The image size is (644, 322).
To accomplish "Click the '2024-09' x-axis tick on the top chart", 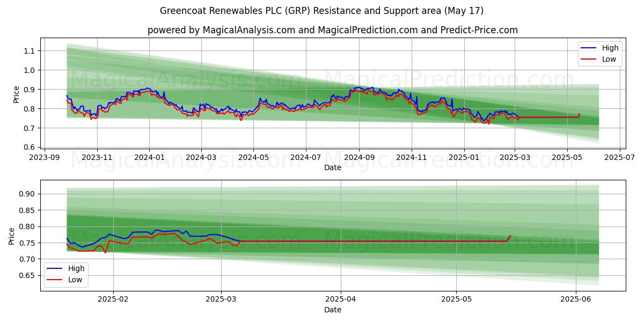I will pos(359,158).
